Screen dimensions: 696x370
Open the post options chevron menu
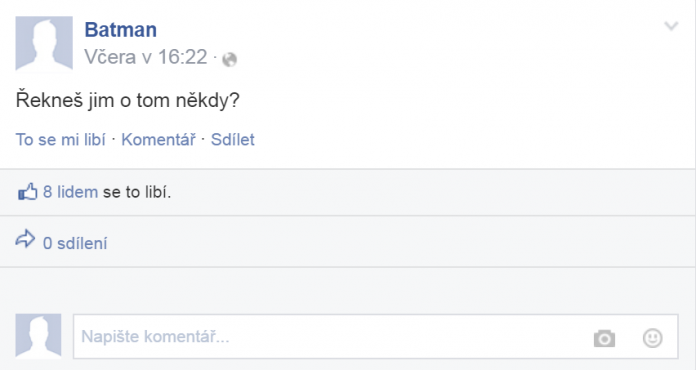coord(671,26)
